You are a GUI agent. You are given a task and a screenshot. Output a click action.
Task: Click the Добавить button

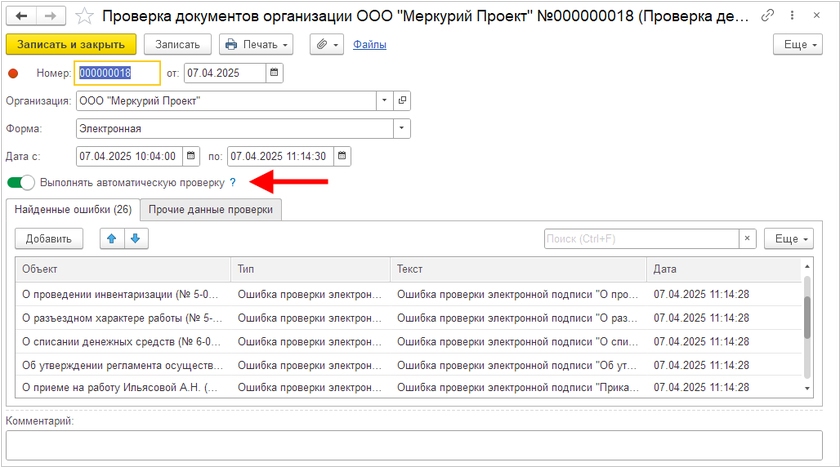tap(49, 239)
